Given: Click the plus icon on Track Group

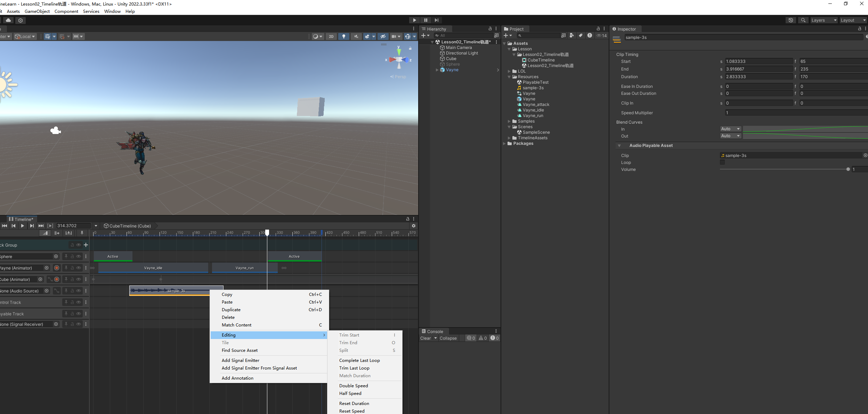Looking at the screenshot, I should (86, 245).
